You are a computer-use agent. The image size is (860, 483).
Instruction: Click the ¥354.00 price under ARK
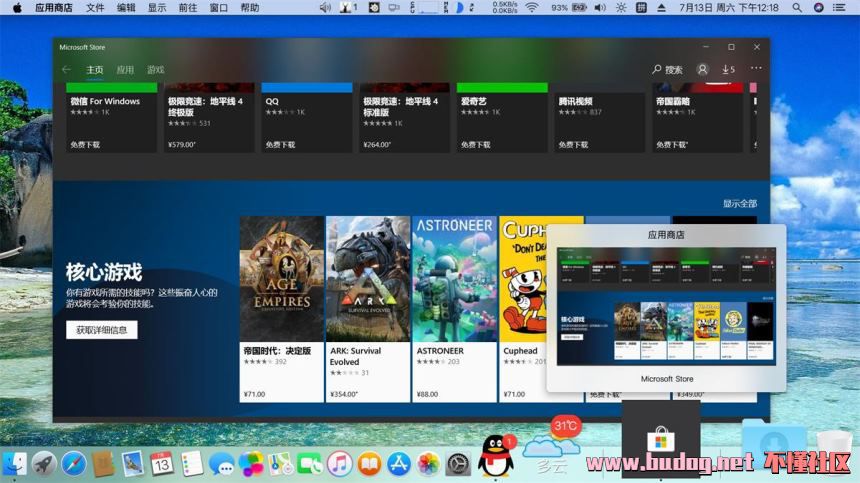click(x=344, y=394)
